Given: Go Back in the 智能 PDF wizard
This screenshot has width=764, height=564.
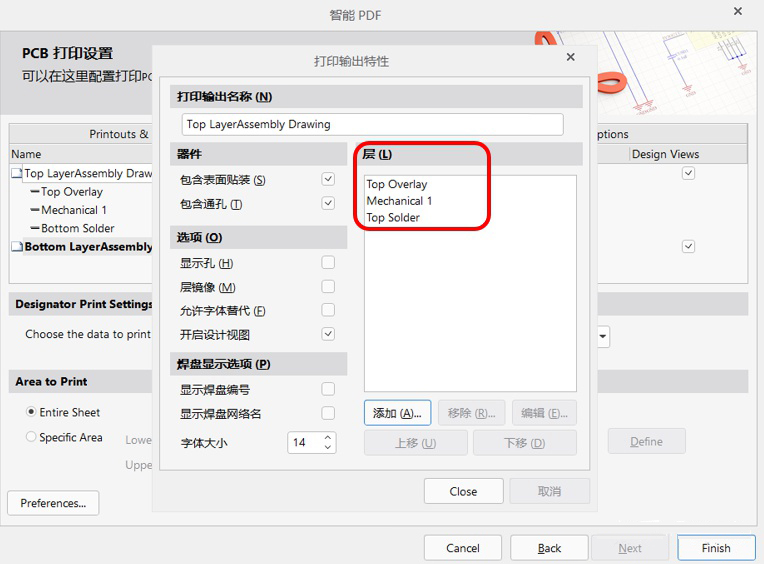Looking at the screenshot, I should point(549,548).
